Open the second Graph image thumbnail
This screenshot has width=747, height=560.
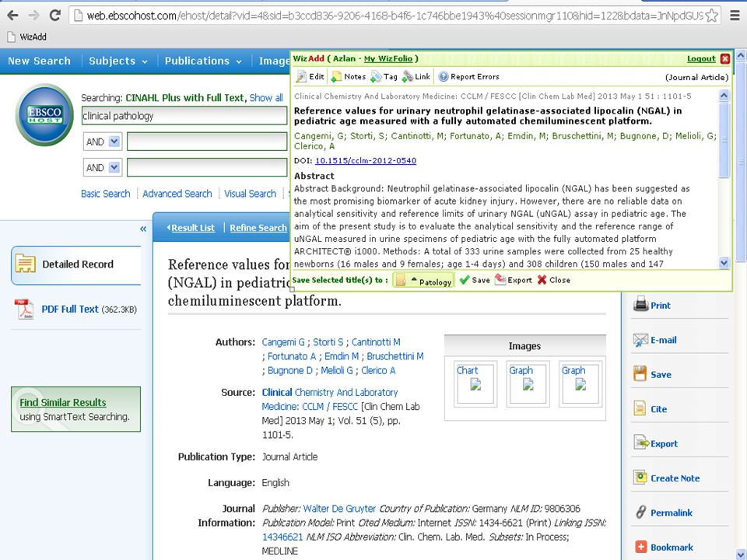pyautogui.click(x=580, y=383)
